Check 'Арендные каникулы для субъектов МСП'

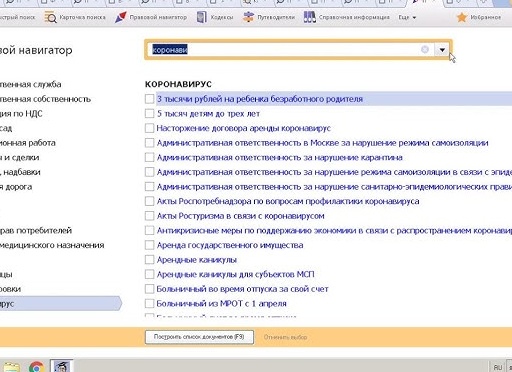(149, 274)
